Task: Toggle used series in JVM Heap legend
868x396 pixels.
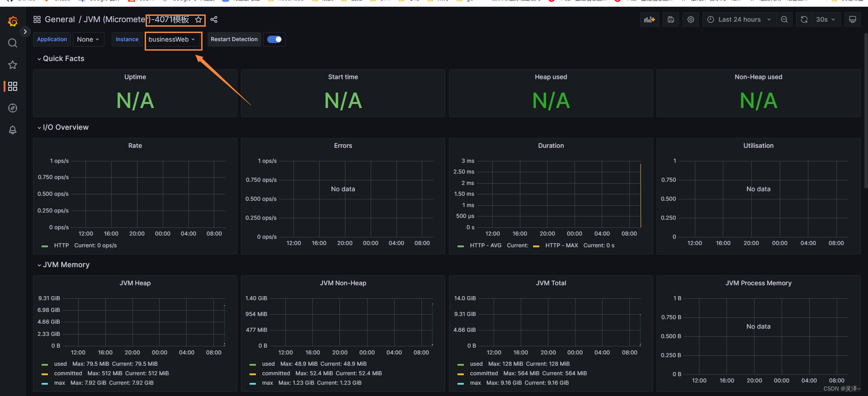Action: [61, 364]
